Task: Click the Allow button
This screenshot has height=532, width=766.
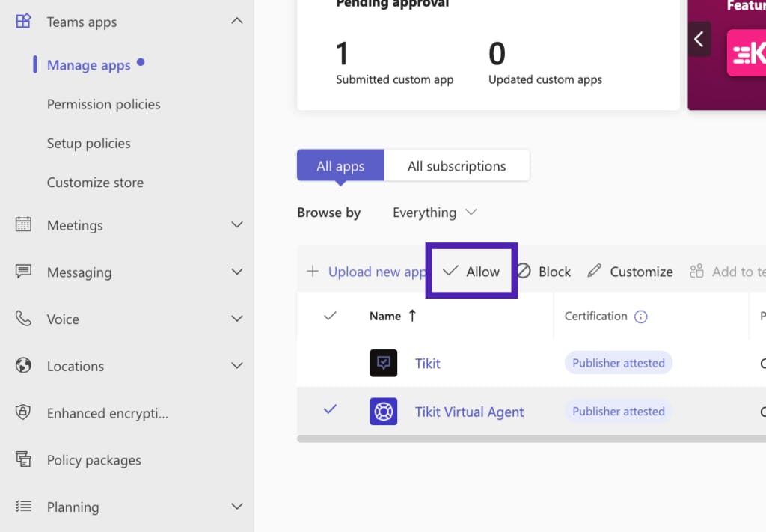Action: point(472,272)
